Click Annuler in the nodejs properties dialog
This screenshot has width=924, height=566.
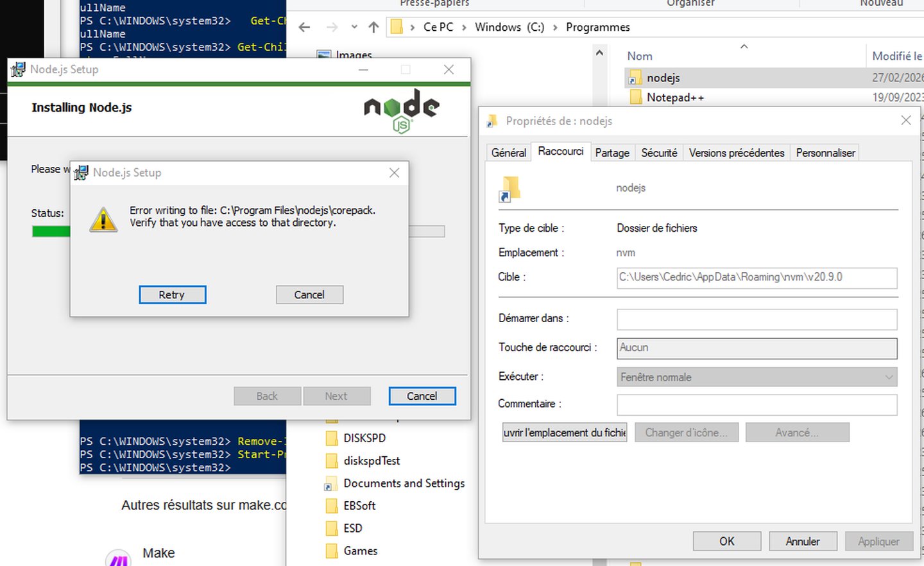pos(803,541)
